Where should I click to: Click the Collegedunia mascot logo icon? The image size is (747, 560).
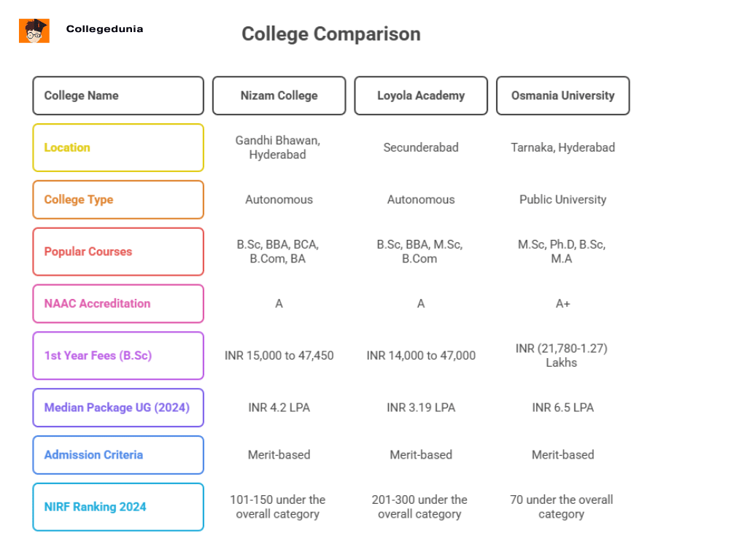coord(34,31)
